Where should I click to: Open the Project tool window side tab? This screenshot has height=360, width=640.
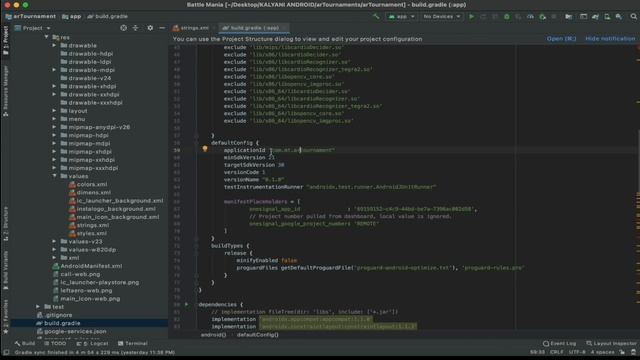click(5, 40)
